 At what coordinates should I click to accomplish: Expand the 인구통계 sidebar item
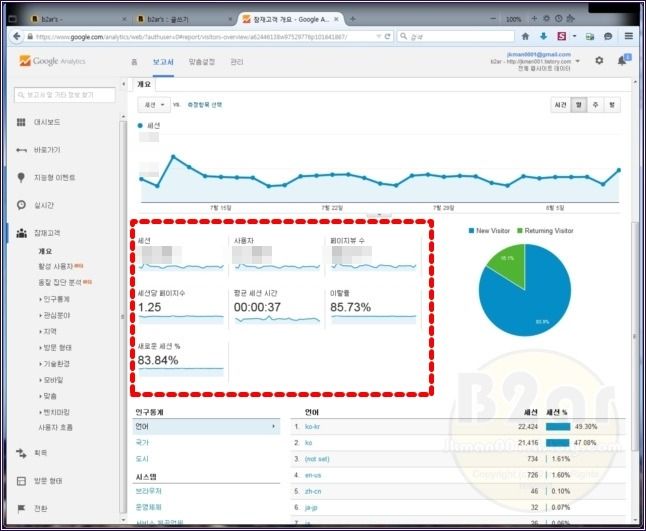[55, 299]
